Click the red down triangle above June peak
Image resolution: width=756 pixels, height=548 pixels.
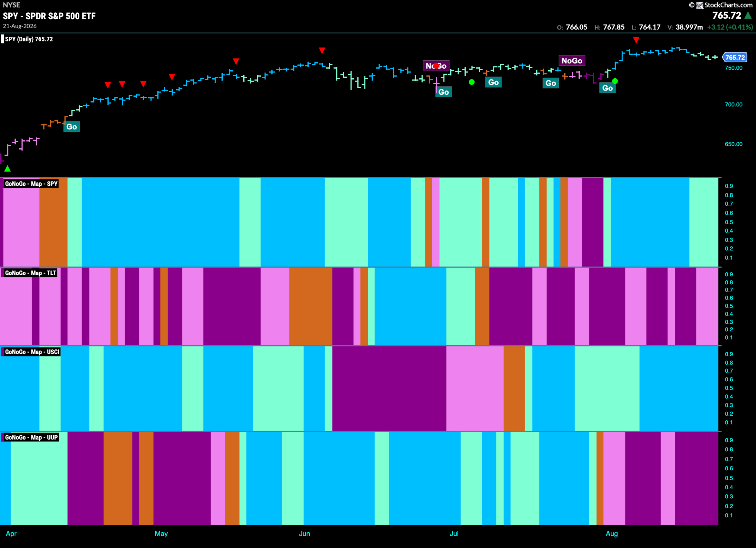(322, 51)
